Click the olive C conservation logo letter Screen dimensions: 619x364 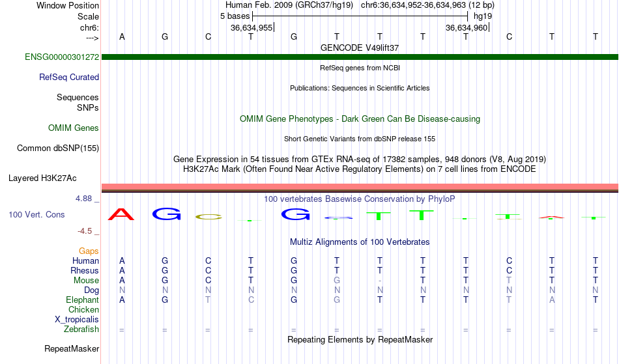209,216
